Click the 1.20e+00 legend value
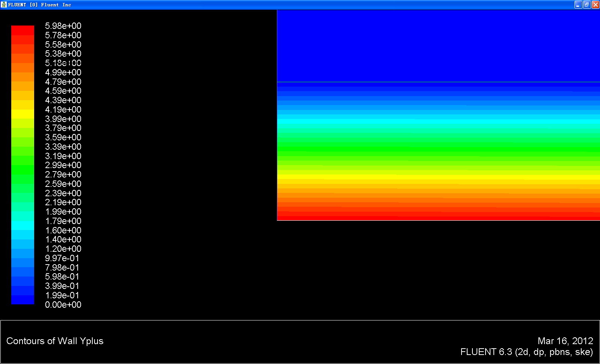Image resolution: width=600 pixels, height=364 pixels. [x=63, y=249]
